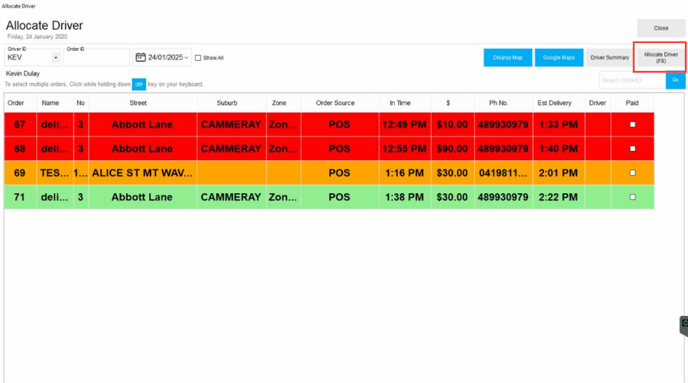Select order 71 row number
The height and width of the screenshot is (383, 688).
click(20, 197)
